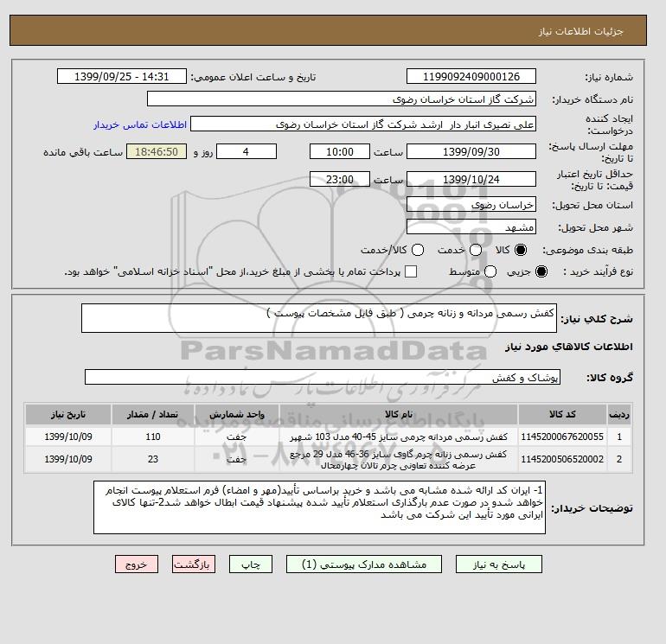Click the اطلاعات کالاهای مورد نیاز section heading
Screen dimensions: 666x644
point(569,347)
